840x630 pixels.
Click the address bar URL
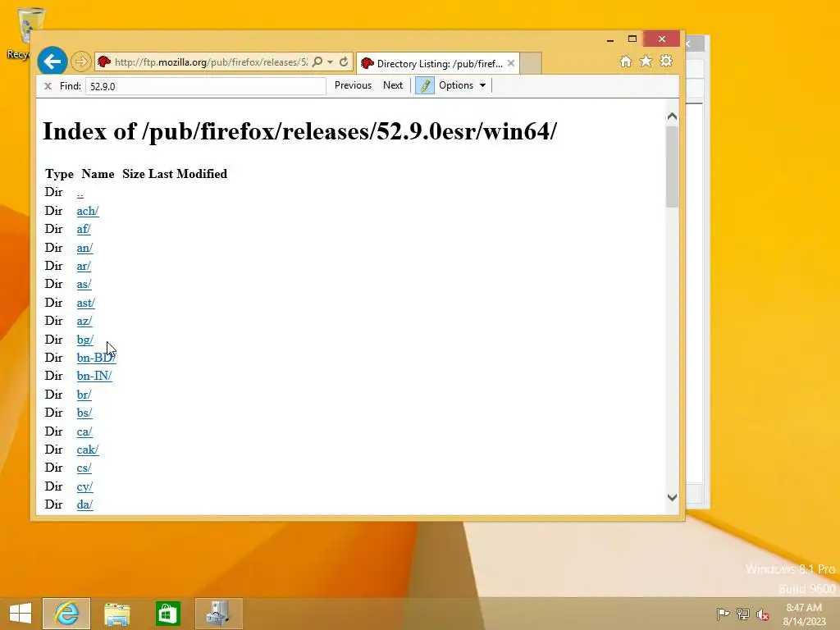point(211,62)
